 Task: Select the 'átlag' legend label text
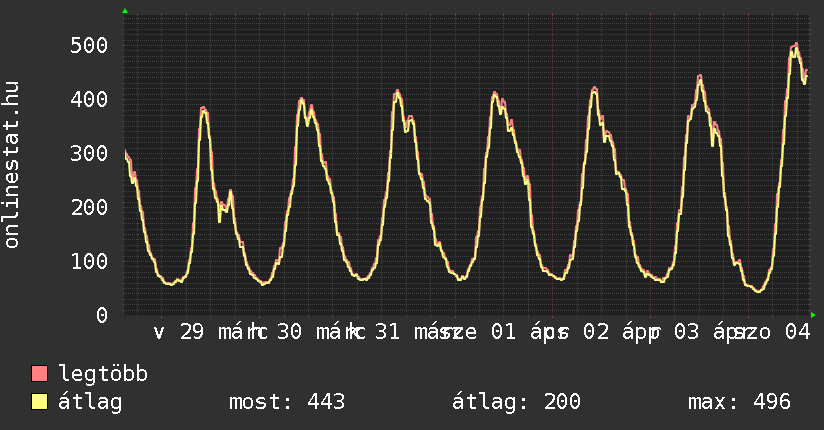(x=90, y=402)
